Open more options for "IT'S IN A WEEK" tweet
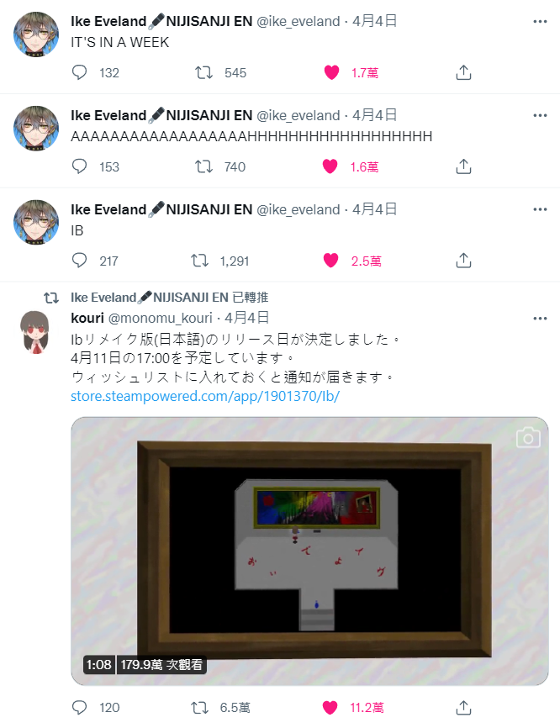 click(540, 21)
